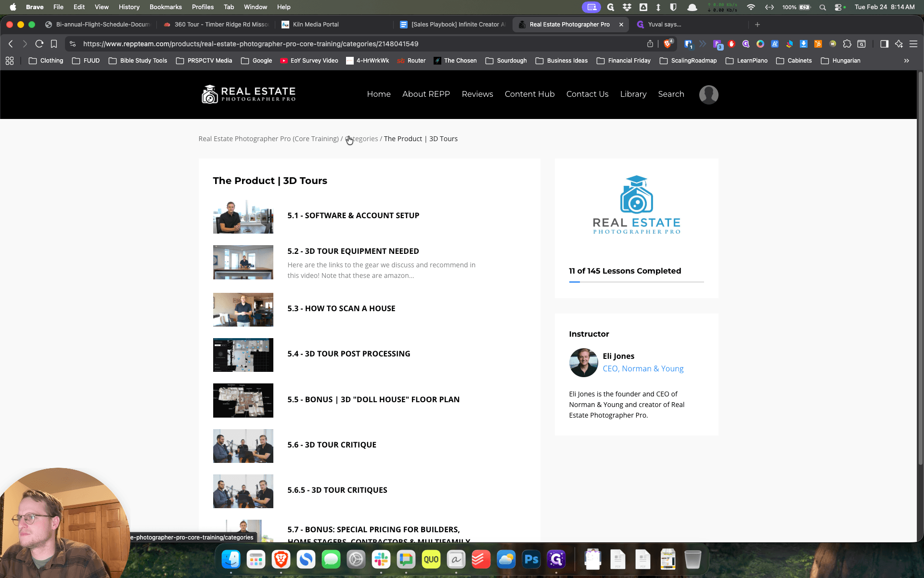Open the Extensions puzzle piece menu
This screenshot has width=924, height=578.
click(x=847, y=44)
